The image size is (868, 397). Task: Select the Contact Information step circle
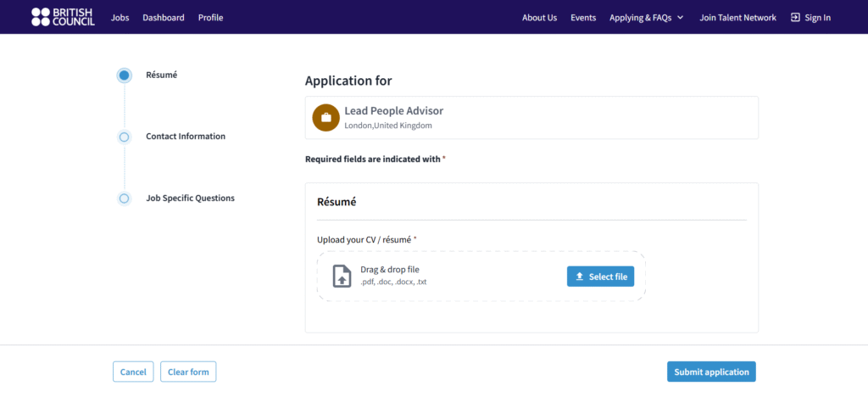coord(124,137)
